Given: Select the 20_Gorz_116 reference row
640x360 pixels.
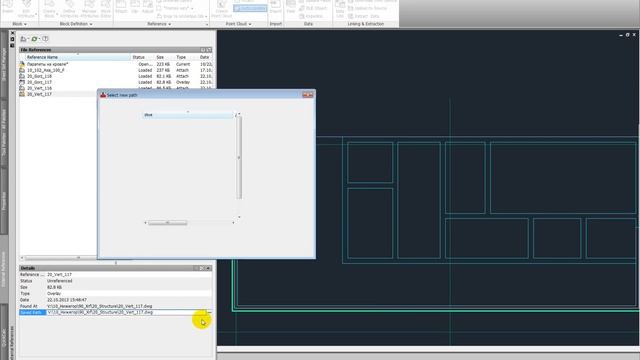Looking at the screenshot, I should click(x=116, y=76).
